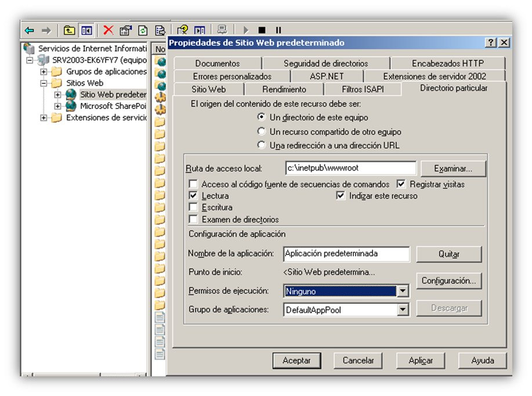This screenshot has height=396, width=532.
Task: Click the computer connect toolbar icon
Action: click(x=222, y=30)
